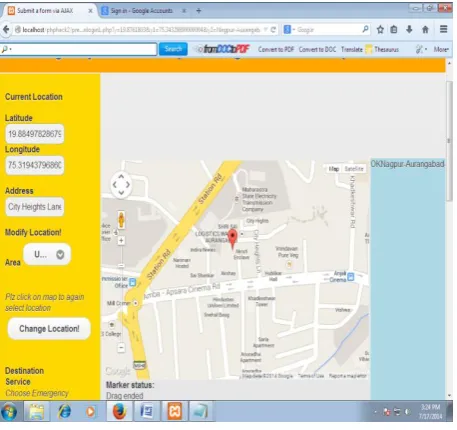Click the map pan control circle
Image resolution: width=457 pixels, height=430 pixels.
point(121,184)
